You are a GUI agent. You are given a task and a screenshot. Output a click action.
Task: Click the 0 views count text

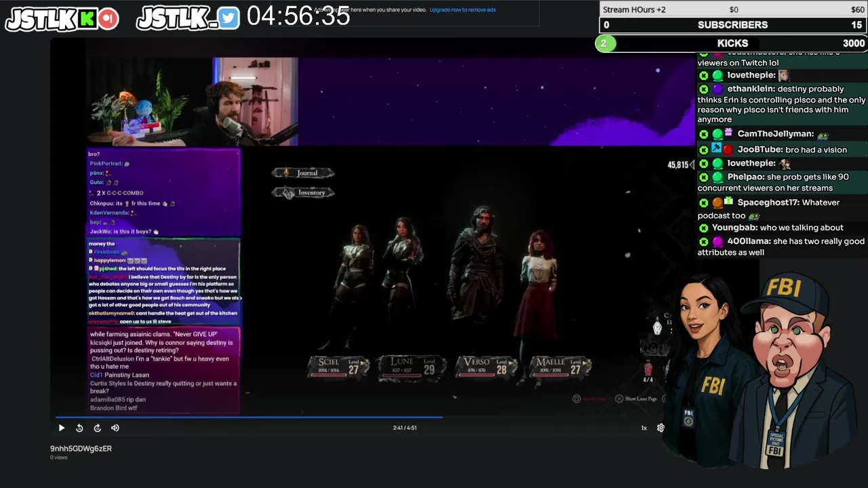click(x=59, y=457)
